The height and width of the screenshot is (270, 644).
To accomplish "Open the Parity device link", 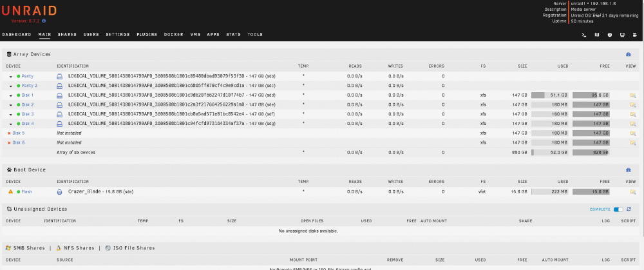I will point(28,77).
